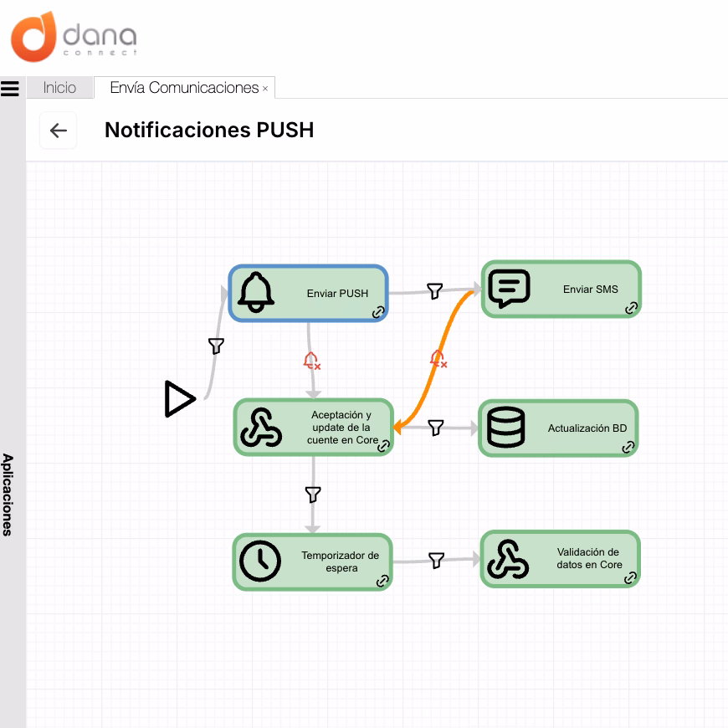Click the filter icon between start and Enviar PUSH
The width and height of the screenshot is (728, 728).
coord(217,346)
